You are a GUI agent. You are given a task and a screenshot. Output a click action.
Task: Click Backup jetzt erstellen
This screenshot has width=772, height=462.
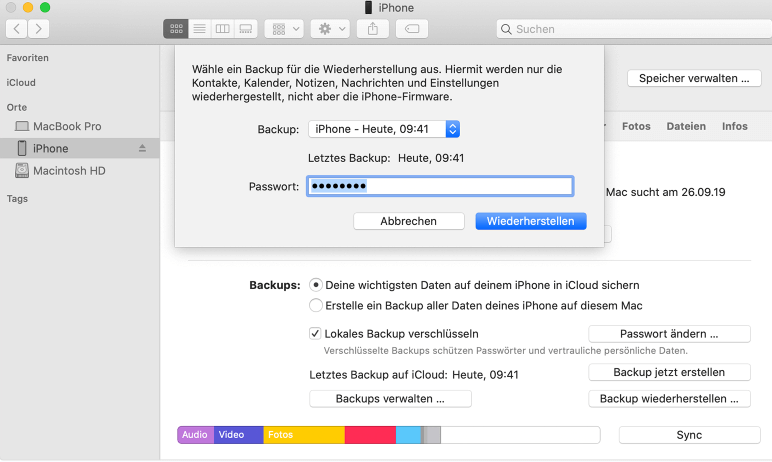[x=669, y=372]
